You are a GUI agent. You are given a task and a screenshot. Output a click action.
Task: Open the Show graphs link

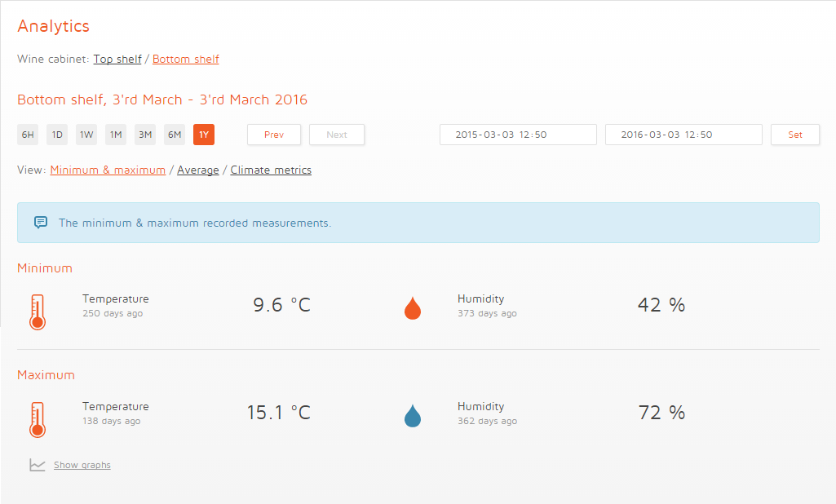[x=82, y=465]
